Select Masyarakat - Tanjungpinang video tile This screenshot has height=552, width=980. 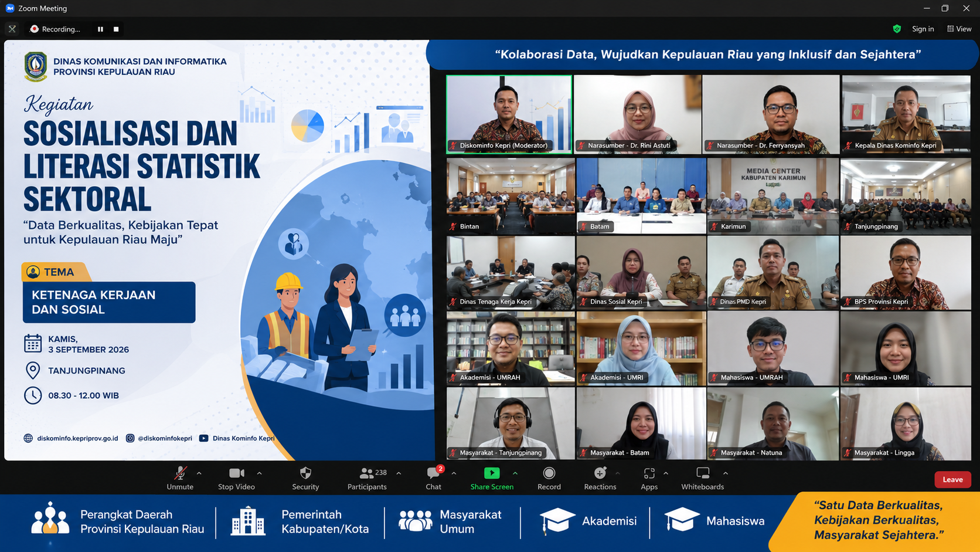coord(511,423)
